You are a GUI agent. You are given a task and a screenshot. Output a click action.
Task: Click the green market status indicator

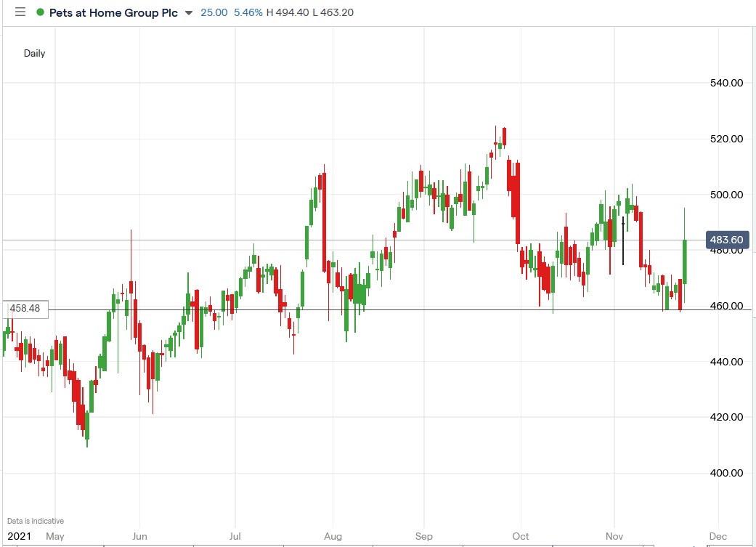(x=41, y=12)
